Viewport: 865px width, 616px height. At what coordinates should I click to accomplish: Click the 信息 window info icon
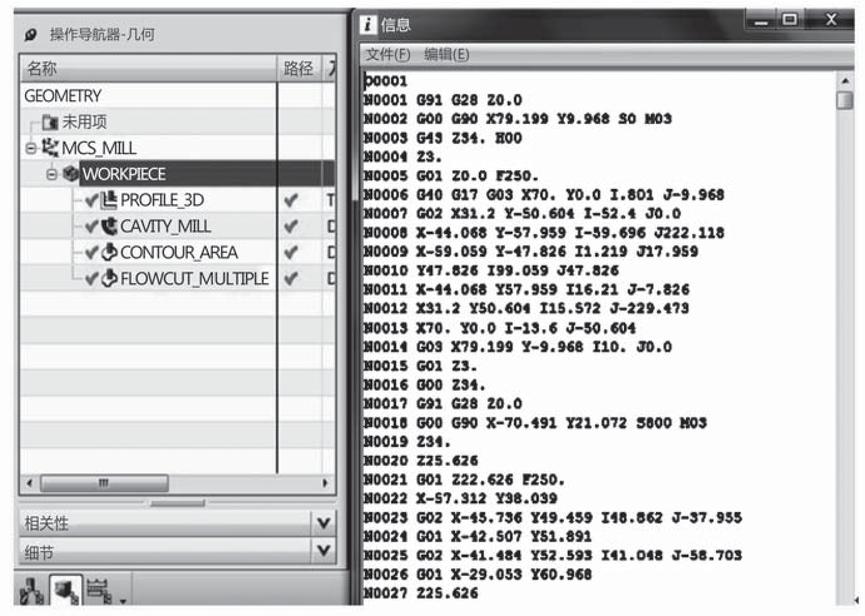(367, 25)
